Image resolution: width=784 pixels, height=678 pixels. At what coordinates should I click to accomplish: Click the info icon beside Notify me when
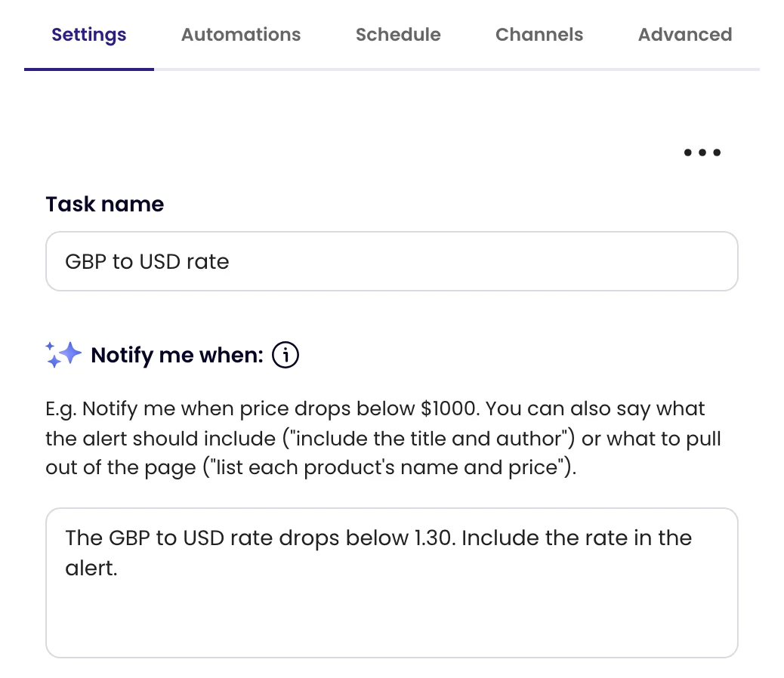pyautogui.click(x=286, y=356)
